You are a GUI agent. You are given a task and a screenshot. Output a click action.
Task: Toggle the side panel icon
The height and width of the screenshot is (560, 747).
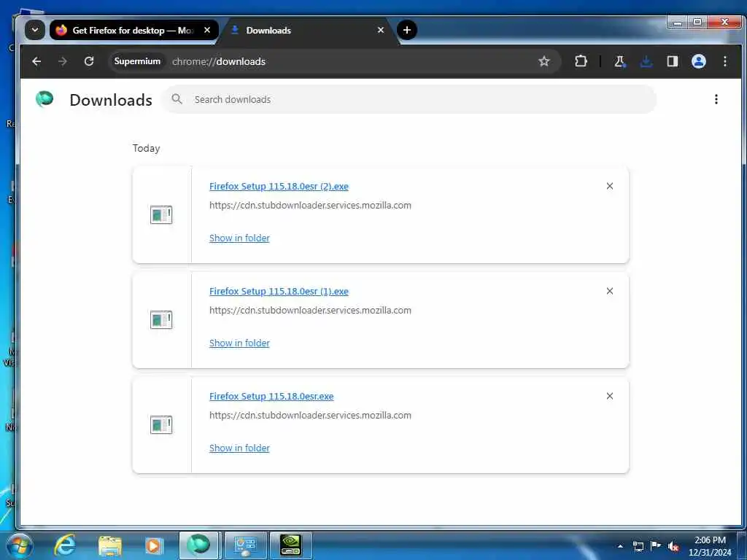[x=672, y=61]
